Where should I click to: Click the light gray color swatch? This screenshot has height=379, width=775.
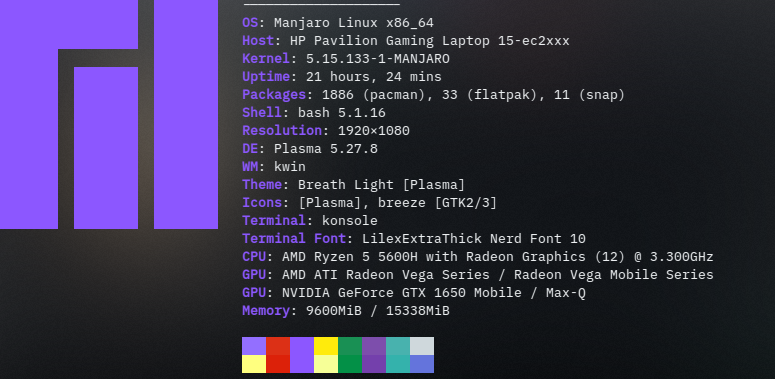[x=422, y=346]
